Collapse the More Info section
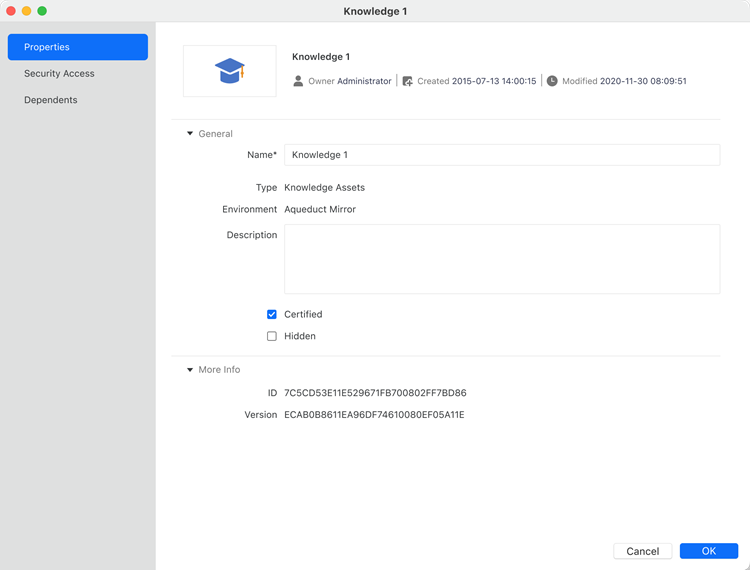The image size is (750, 570). 190,369
